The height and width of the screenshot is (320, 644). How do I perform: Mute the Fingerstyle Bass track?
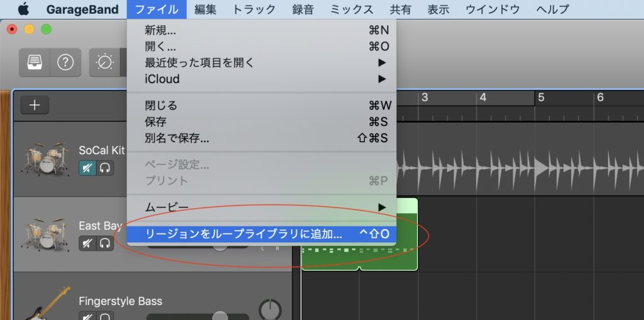pos(87,317)
